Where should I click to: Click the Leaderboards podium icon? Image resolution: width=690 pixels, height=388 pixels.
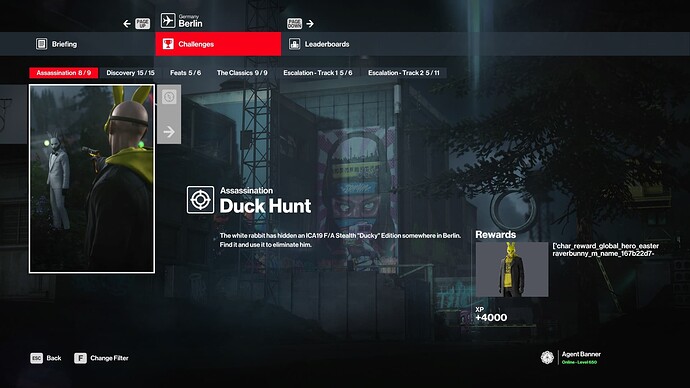coord(294,44)
